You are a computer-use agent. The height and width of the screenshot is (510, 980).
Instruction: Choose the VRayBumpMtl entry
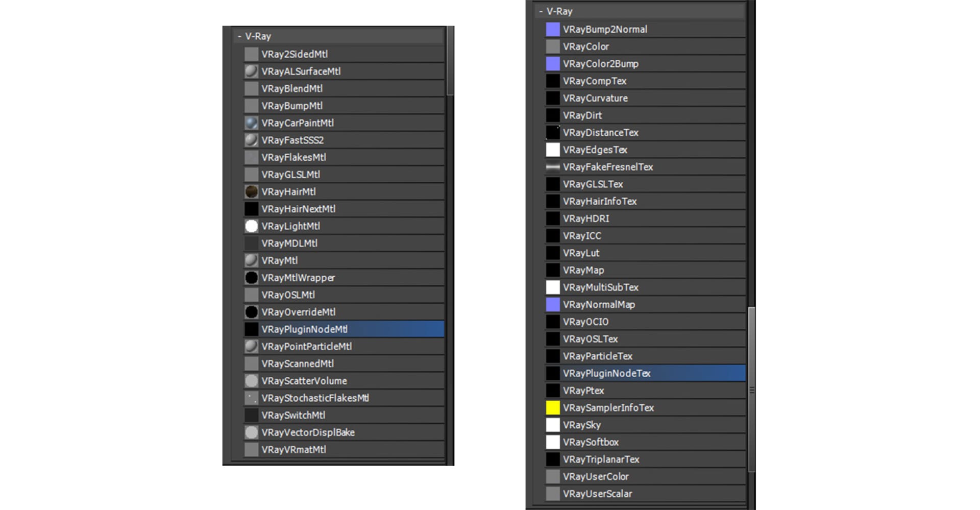tap(344, 106)
